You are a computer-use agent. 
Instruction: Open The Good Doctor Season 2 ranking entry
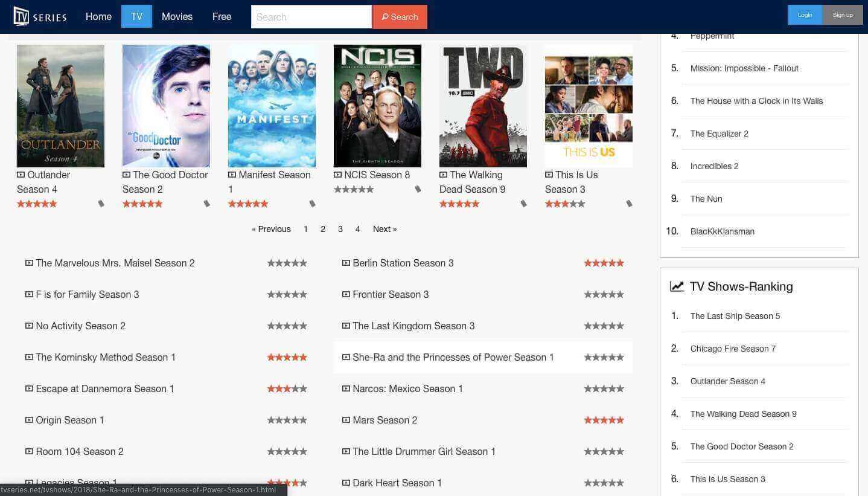pyautogui.click(x=742, y=446)
